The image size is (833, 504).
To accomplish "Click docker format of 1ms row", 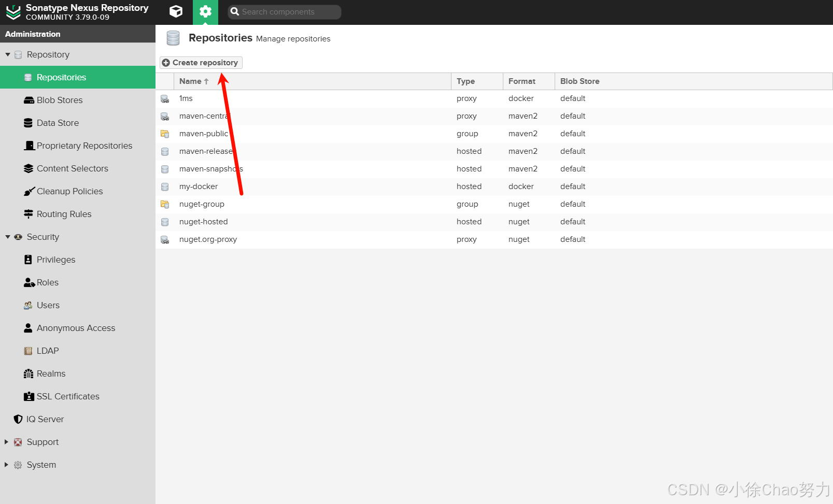I will (x=521, y=98).
